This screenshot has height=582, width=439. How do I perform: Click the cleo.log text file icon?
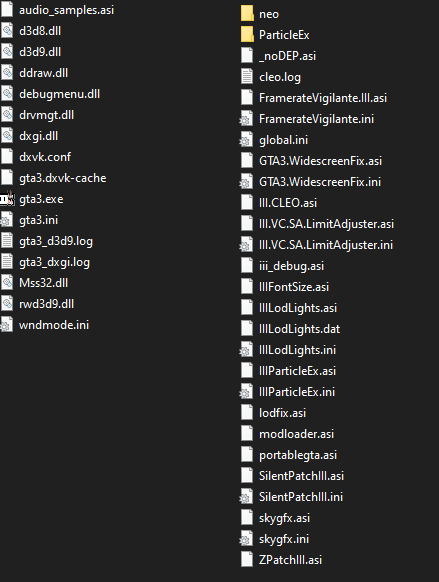[247, 76]
